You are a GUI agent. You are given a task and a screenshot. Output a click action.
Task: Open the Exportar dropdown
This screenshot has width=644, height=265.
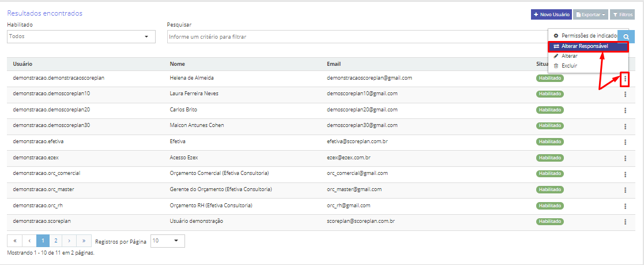590,14
